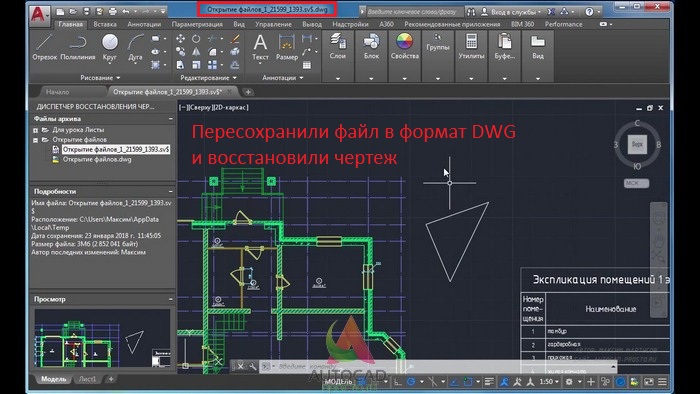The height and width of the screenshot is (394, 700).
Task: Switch to the Управление ribbon tab
Action: pos(274,24)
